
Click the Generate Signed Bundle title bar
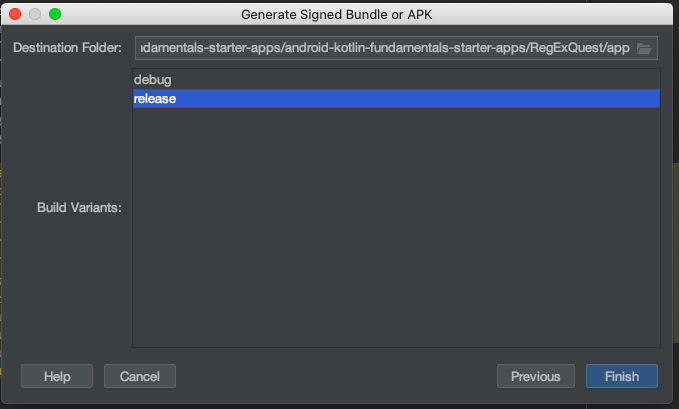point(336,14)
